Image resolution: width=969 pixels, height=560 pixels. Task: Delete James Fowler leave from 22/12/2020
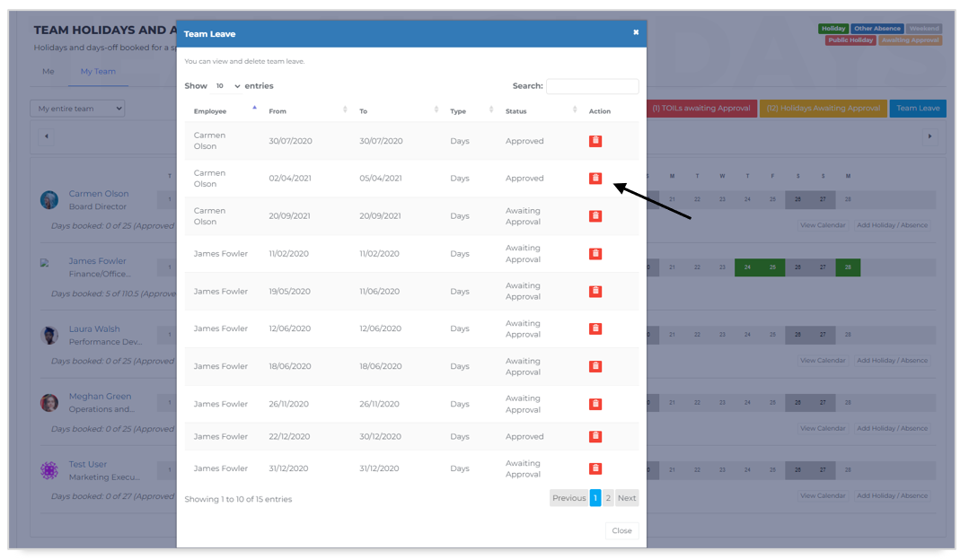595,436
